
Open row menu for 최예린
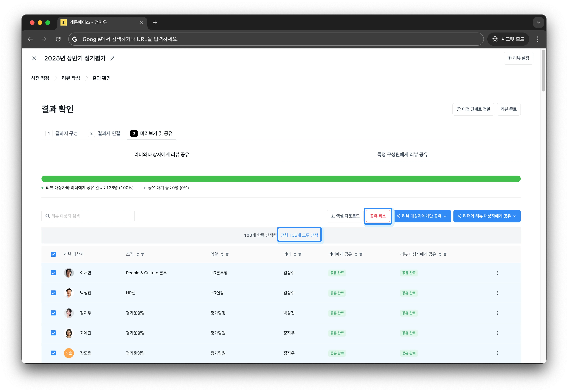pos(497,333)
